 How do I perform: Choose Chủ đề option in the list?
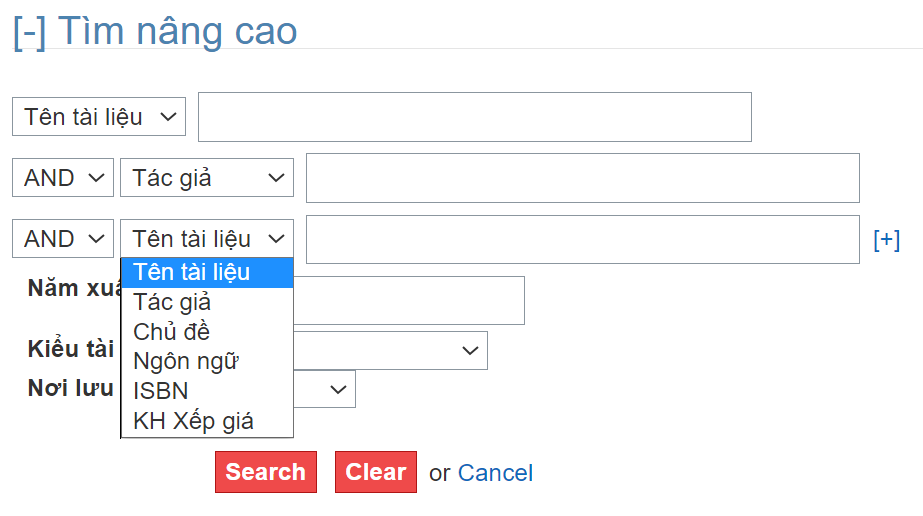tap(206, 332)
